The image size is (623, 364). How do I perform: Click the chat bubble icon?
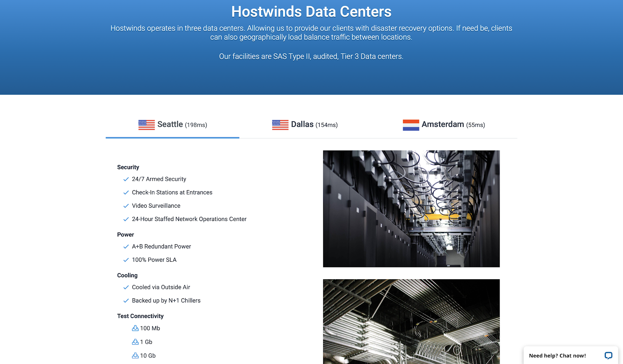pyautogui.click(x=608, y=355)
